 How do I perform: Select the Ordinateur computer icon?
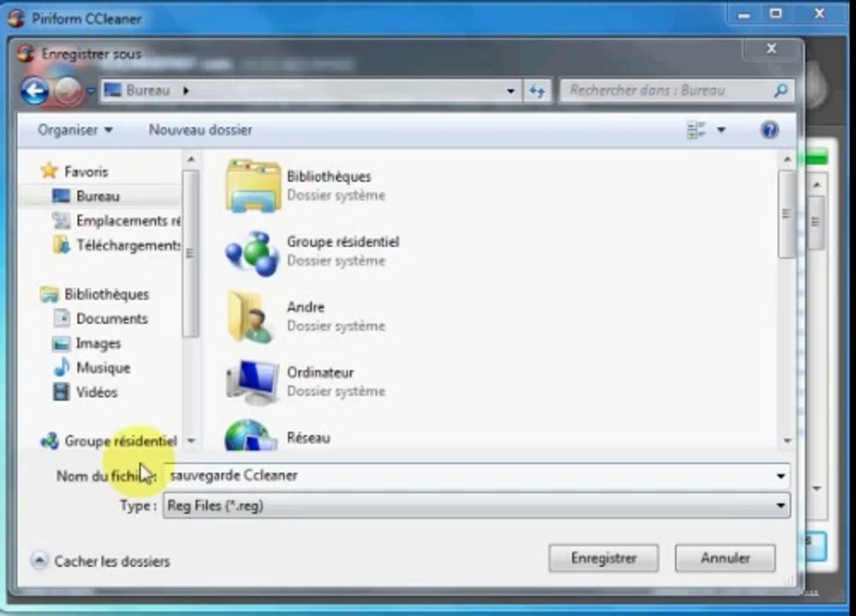click(253, 382)
